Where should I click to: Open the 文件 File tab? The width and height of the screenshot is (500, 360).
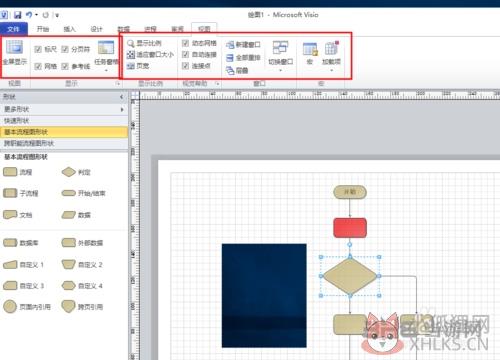13,29
